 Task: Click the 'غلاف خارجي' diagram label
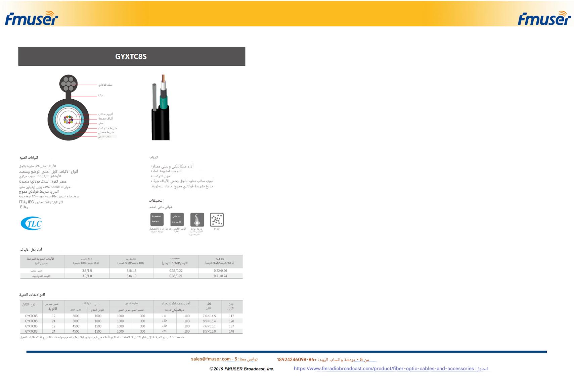[104, 137]
